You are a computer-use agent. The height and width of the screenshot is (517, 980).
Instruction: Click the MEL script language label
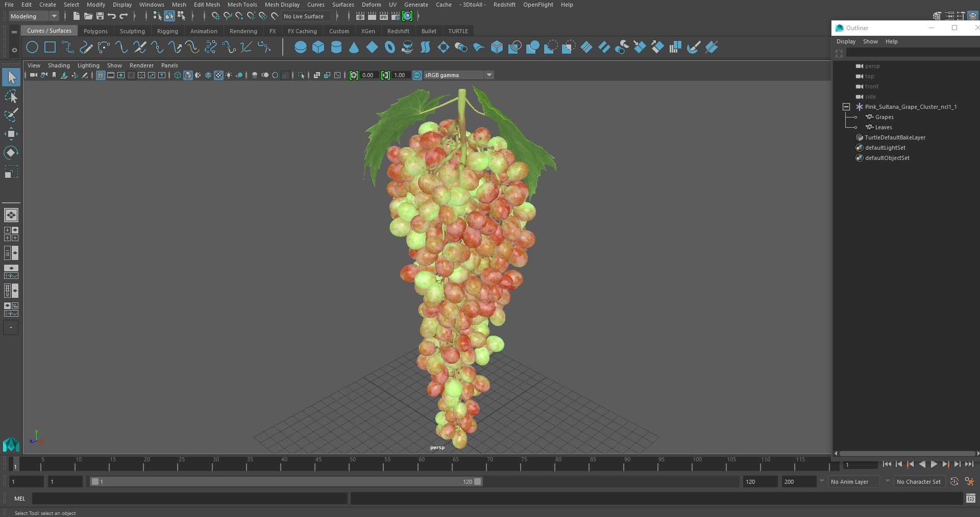19,499
